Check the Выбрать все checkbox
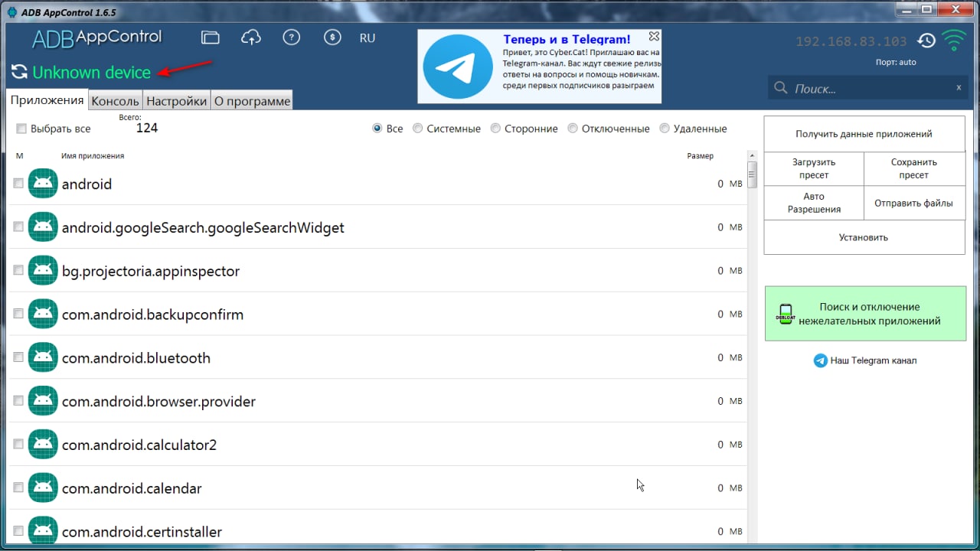The height and width of the screenshot is (551, 980). tap(21, 129)
